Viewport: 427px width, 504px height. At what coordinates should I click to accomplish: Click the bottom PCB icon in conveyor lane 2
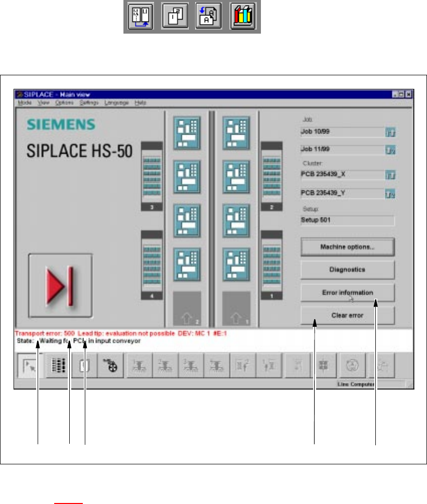(x=187, y=265)
